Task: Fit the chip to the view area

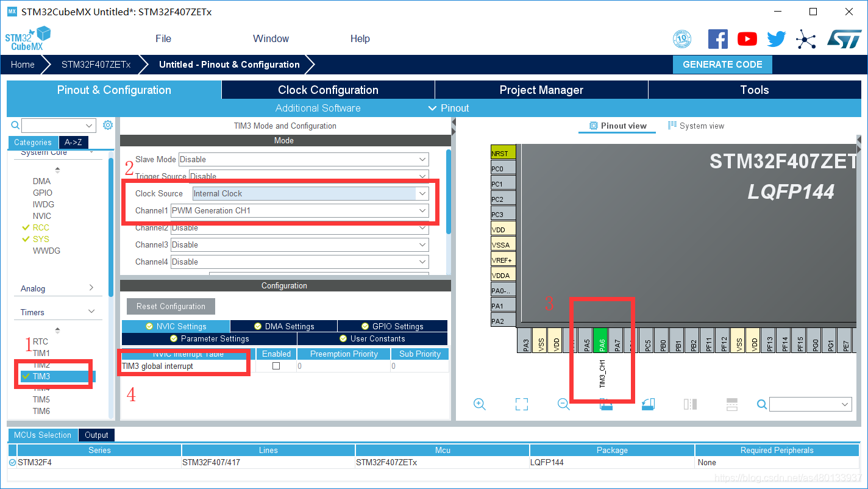Action: coord(521,404)
